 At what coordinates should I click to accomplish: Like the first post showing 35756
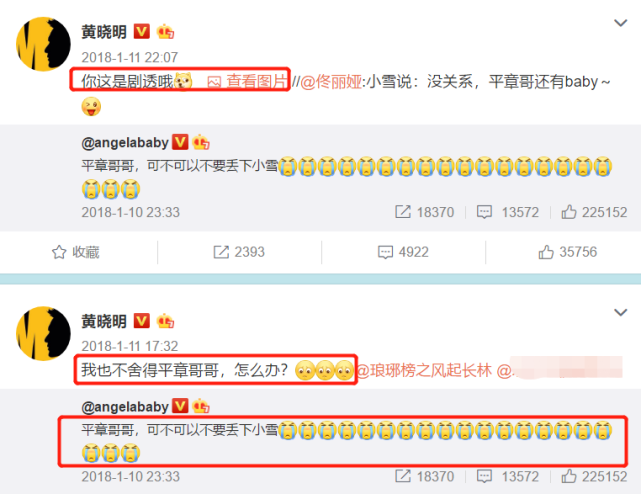(567, 252)
